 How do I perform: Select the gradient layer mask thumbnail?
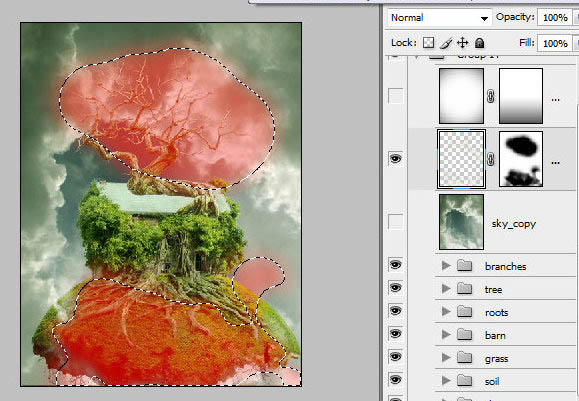(521, 96)
